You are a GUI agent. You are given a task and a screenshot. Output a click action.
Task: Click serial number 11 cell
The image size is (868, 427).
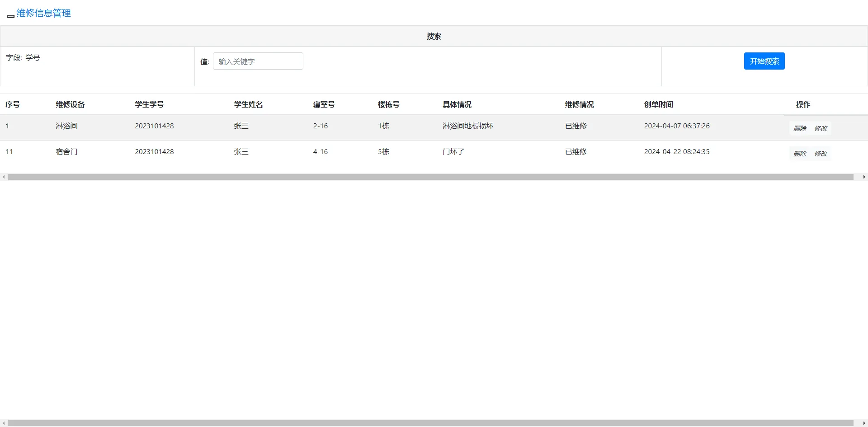pyautogui.click(x=9, y=152)
